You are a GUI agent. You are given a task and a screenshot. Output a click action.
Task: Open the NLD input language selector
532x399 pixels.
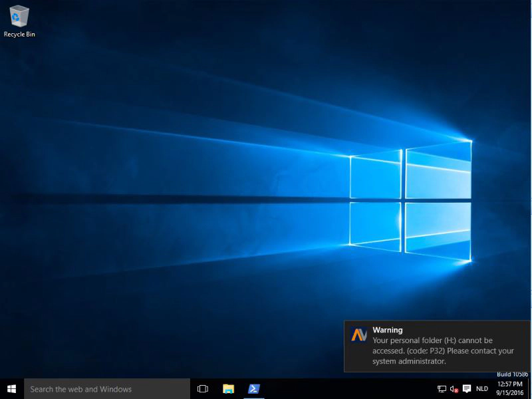(x=482, y=389)
